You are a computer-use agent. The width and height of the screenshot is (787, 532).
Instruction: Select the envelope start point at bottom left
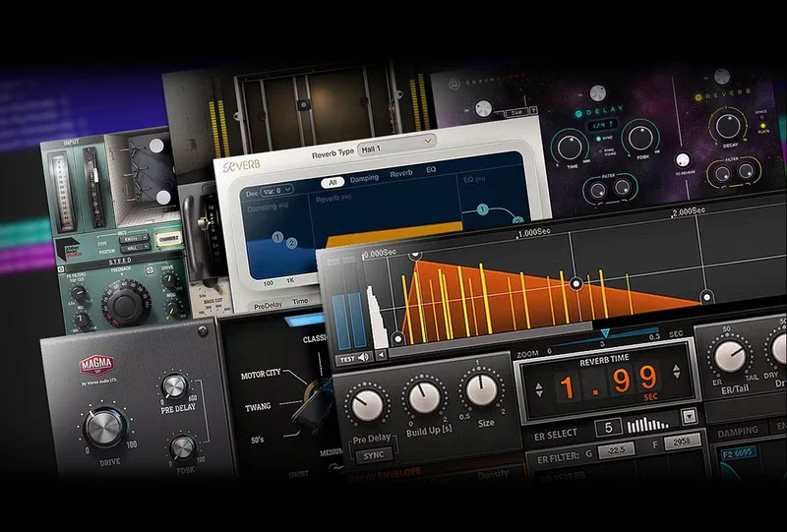point(397,339)
